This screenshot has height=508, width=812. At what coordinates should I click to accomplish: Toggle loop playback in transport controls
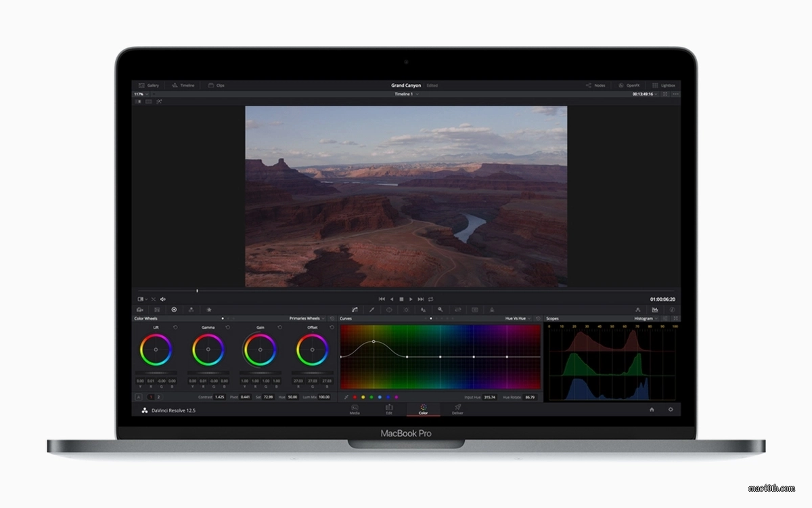tap(431, 299)
